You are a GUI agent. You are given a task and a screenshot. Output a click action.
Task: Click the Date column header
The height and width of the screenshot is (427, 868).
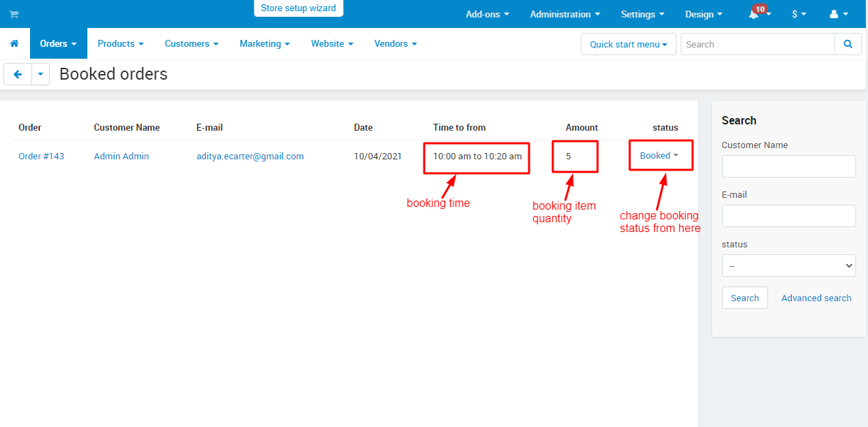pos(363,127)
